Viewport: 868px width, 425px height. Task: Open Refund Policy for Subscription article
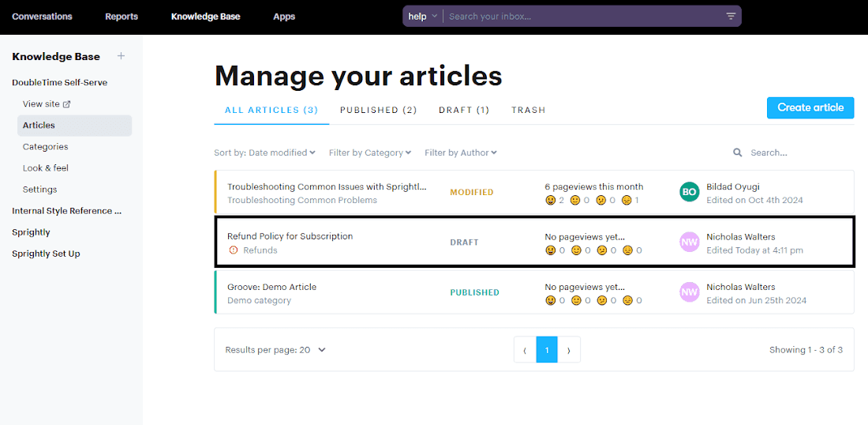coord(290,236)
